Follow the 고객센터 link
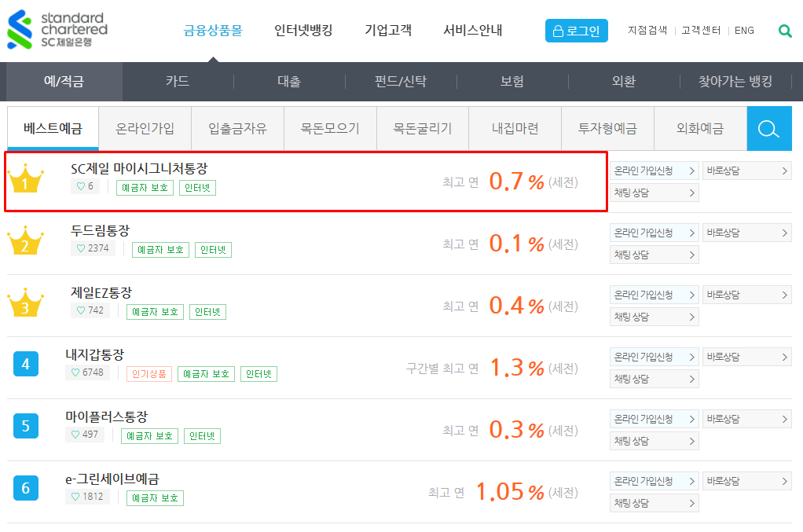 coord(701,31)
